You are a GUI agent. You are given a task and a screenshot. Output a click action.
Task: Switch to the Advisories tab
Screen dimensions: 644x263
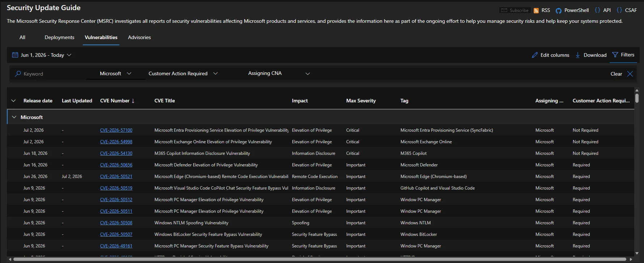(x=139, y=37)
